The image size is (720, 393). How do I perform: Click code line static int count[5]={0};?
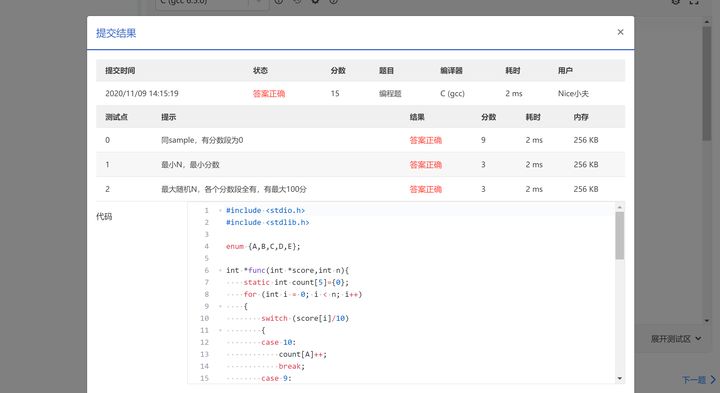point(296,282)
